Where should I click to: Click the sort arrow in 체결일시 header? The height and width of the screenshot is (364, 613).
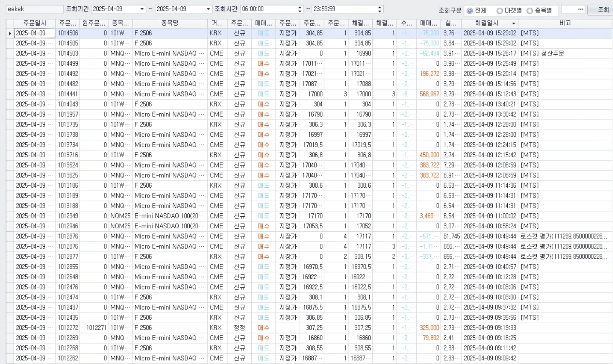click(514, 23)
